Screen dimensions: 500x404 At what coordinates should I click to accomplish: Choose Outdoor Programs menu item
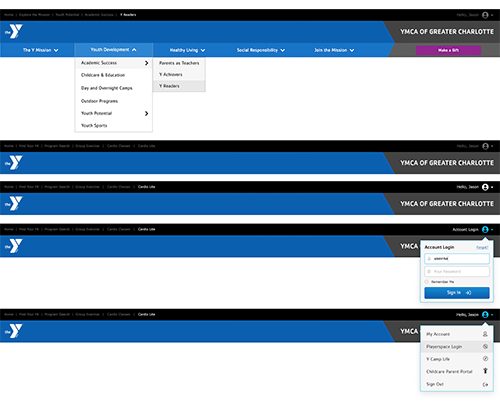pos(114,101)
